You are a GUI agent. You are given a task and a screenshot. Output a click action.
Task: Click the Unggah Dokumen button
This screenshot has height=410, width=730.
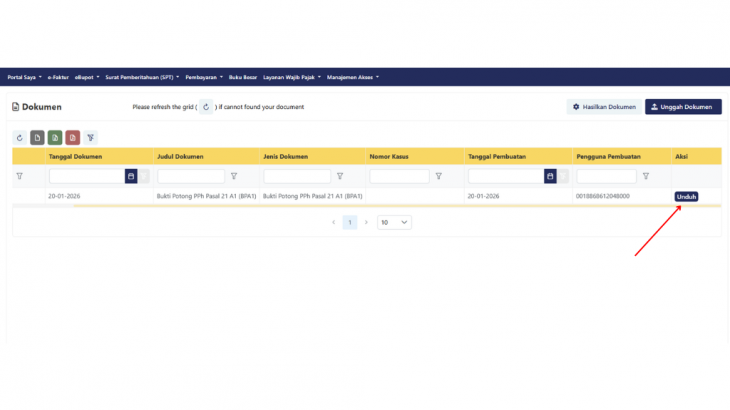click(683, 107)
